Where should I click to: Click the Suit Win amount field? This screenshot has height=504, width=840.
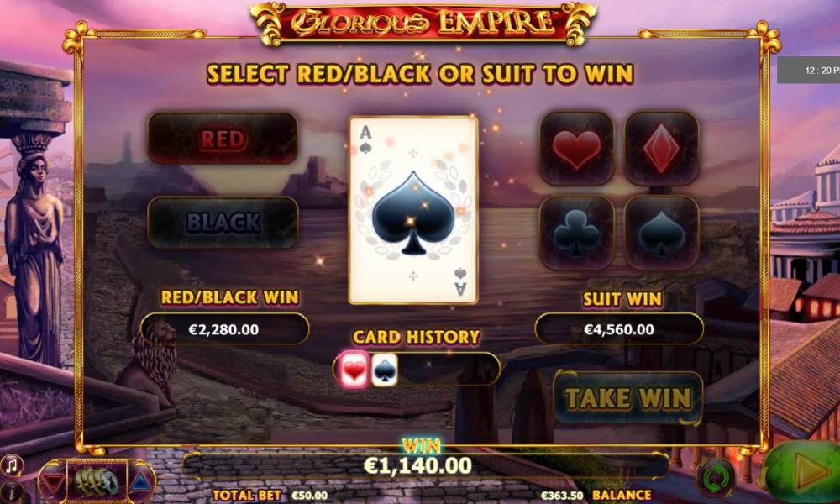click(619, 328)
